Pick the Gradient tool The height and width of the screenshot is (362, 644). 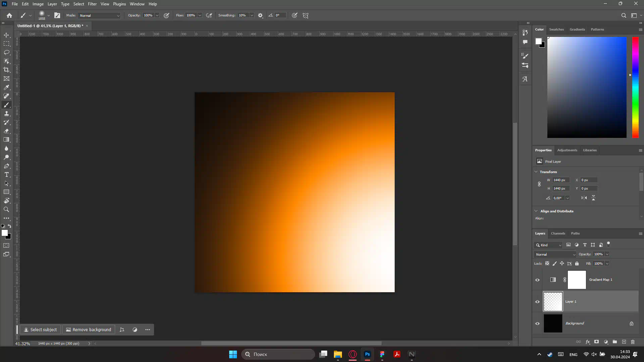coord(6,140)
